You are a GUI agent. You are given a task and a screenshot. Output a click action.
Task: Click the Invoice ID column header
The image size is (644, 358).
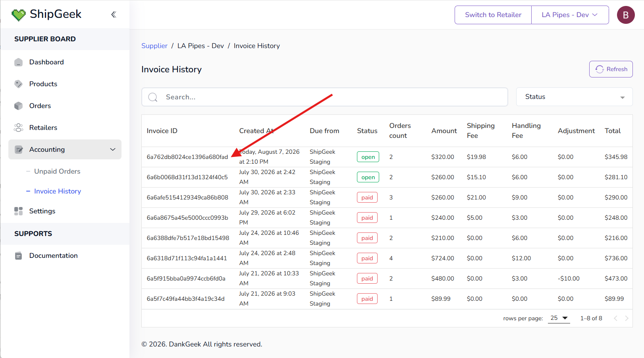pyautogui.click(x=162, y=131)
